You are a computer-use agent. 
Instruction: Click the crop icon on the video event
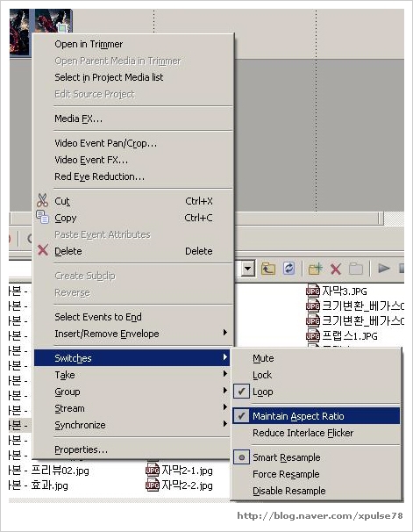pos(62,27)
